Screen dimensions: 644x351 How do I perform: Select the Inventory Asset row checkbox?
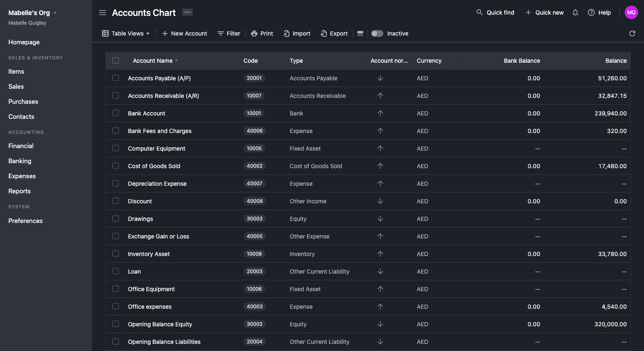tap(116, 254)
